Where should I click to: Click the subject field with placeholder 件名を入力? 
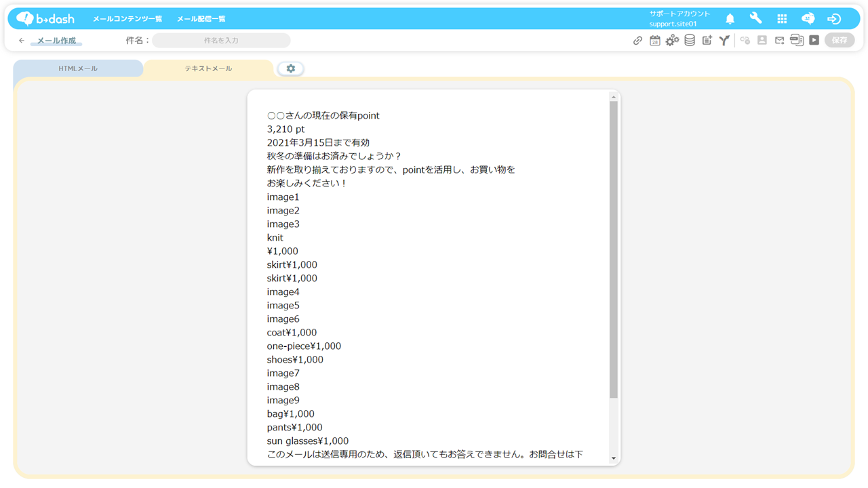(221, 41)
